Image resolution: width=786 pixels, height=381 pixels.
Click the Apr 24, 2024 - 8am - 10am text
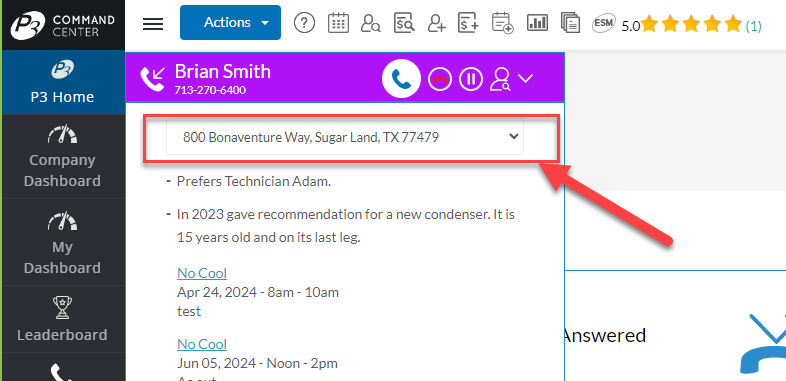click(x=258, y=292)
